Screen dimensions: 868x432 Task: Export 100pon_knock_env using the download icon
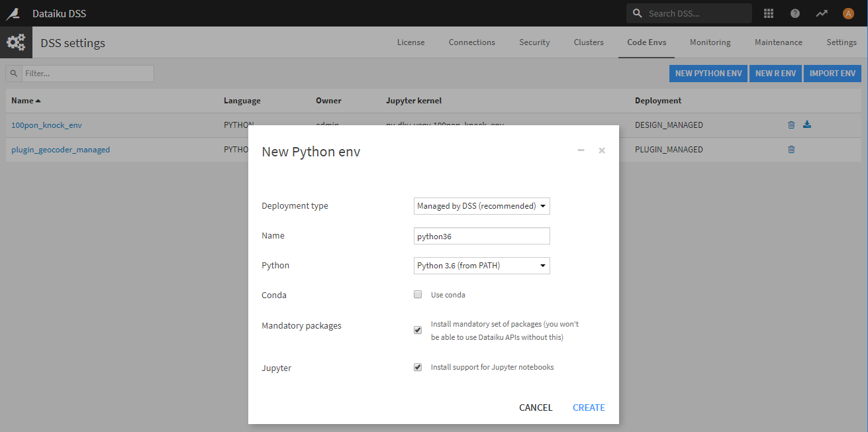coord(807,125)
